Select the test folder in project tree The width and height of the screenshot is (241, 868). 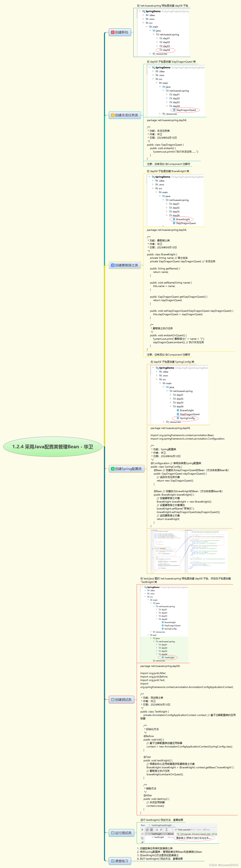153,635
